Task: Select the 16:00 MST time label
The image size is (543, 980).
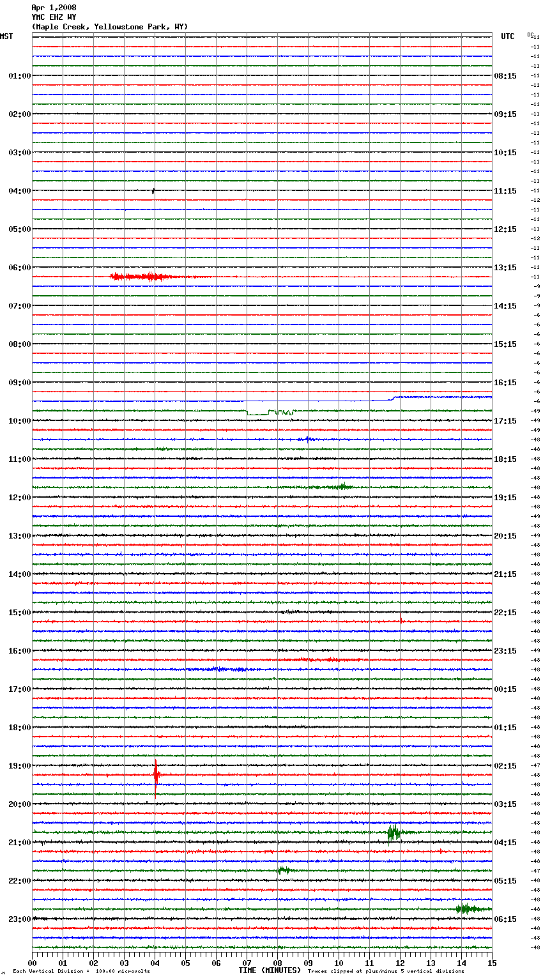Action: pyautogui.click(x=20, y=651)
